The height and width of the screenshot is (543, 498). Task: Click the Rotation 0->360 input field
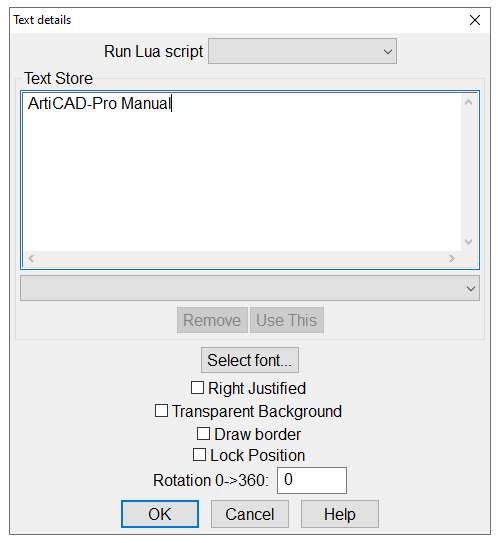[x=312, y=480]
